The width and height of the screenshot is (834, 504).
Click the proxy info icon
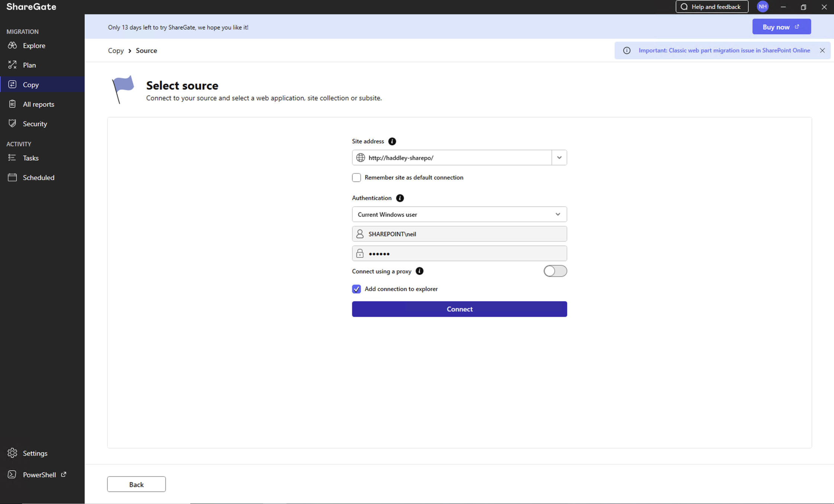click(x=419, y=271)
